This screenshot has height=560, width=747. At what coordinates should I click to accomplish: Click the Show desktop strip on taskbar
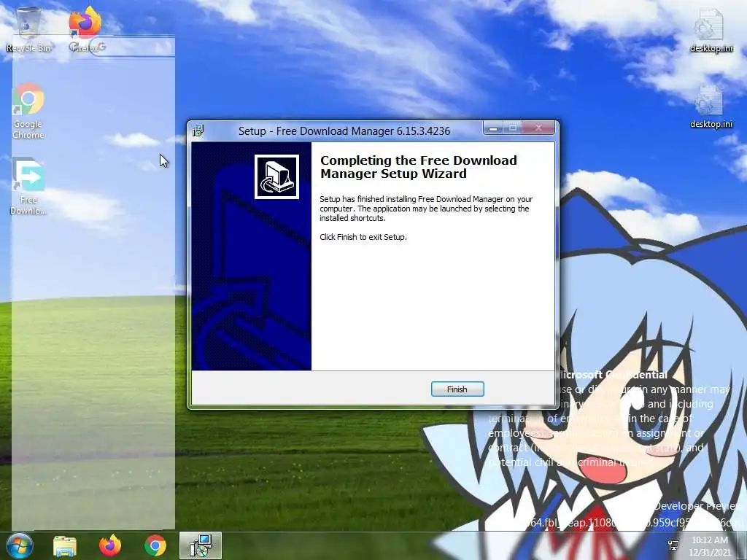tap(742, 545)
